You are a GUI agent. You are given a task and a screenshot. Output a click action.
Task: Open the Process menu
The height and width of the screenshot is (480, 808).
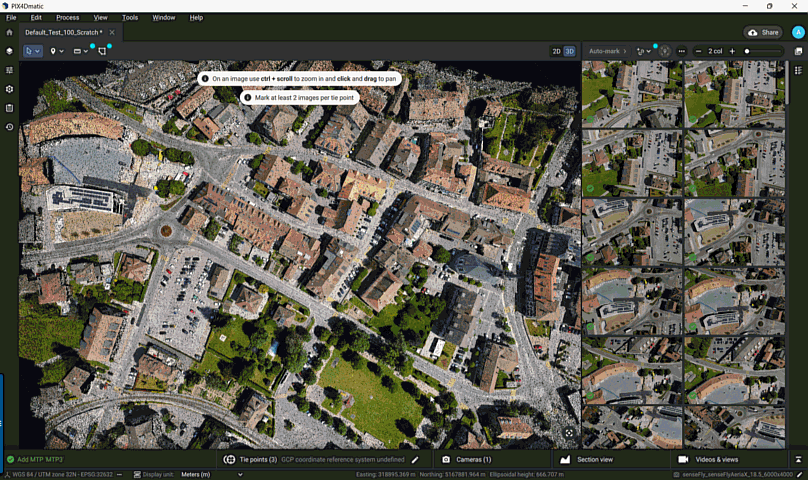point(68,17)
